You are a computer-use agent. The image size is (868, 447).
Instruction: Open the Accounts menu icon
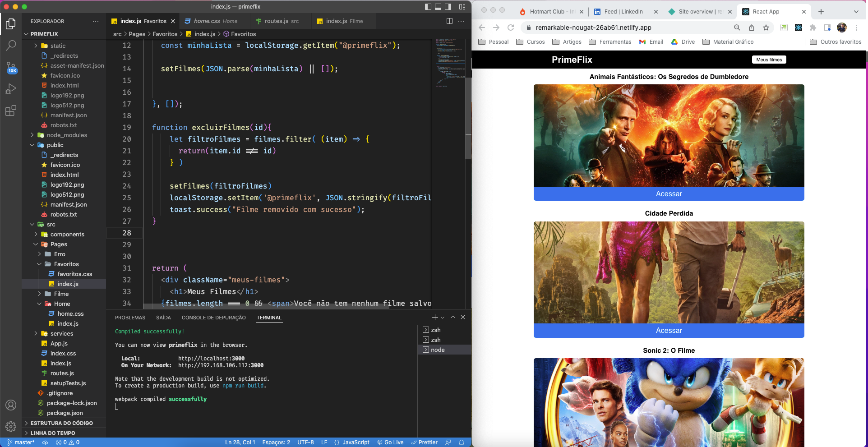[11, 405]
